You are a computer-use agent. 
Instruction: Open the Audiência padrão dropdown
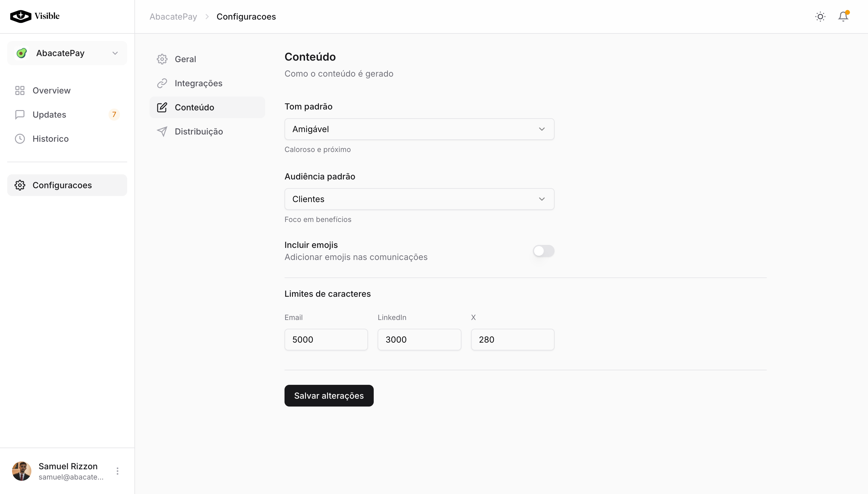(x=419, y=199)
